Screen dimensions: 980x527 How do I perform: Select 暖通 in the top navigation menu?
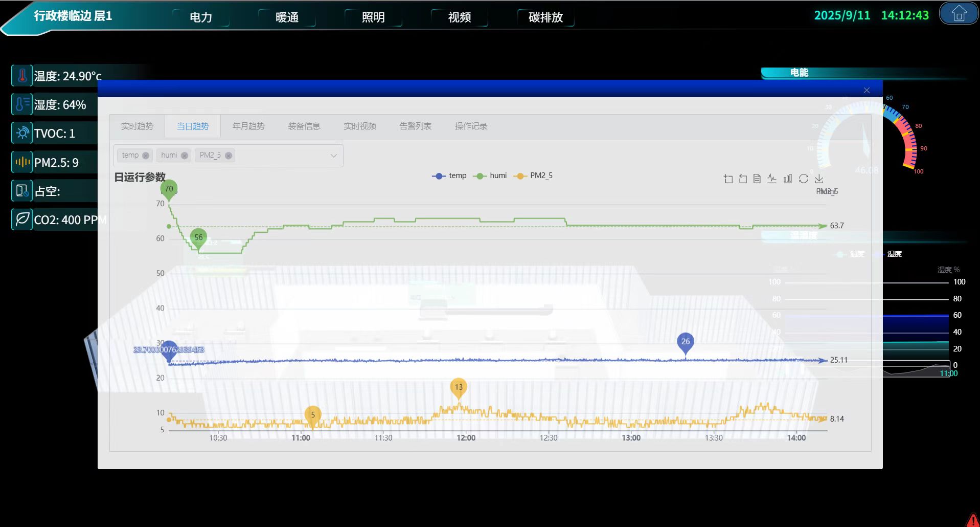pyautogui.click(x=288, y=17)
